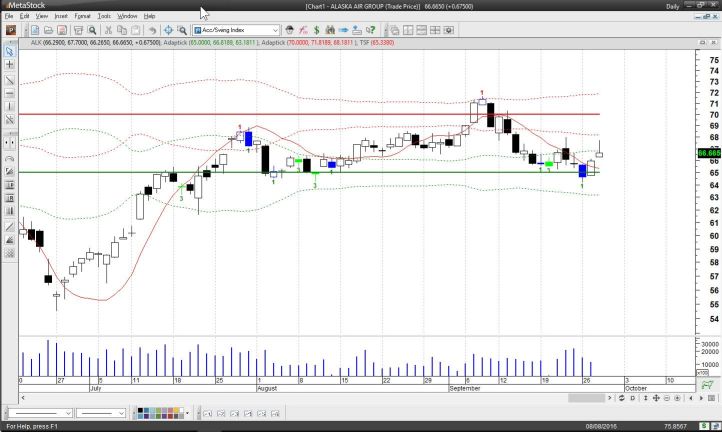Click the Daily label in the title bar
Screen dimensions: 722x432
tap(672, 6)
